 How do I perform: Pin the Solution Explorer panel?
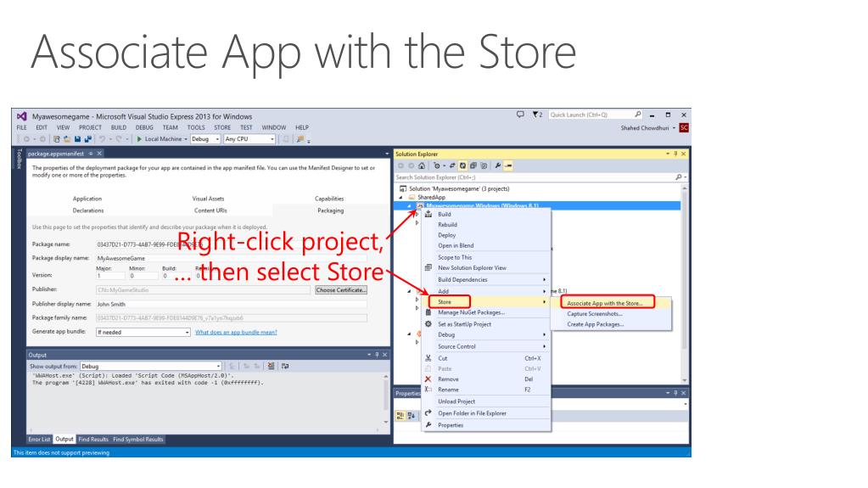click(675, 154)
